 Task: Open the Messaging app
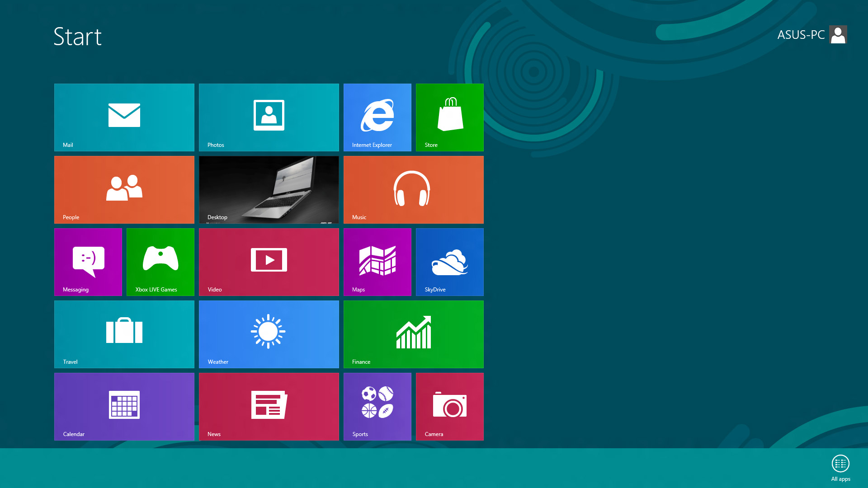pyautogui.click(x=88, y=262)
